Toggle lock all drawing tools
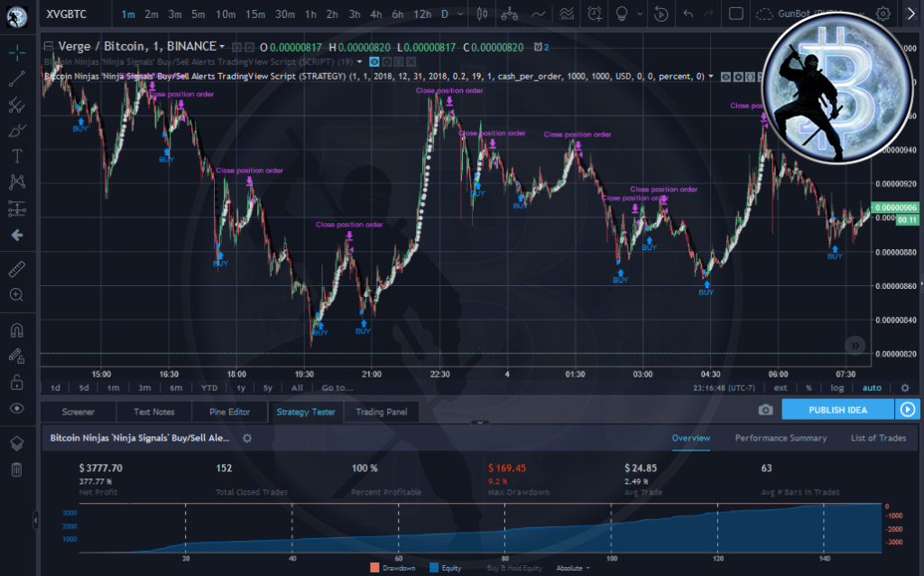 17,383
